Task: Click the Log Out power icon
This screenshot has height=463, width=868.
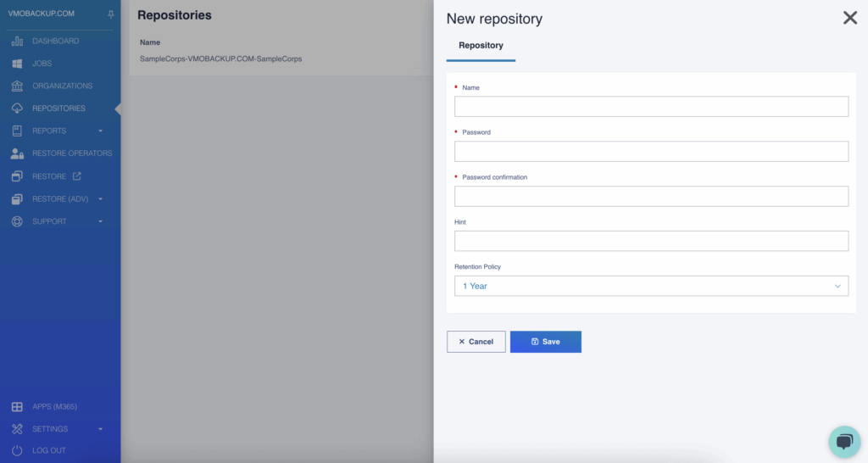Action: click(x=17, y=450)
